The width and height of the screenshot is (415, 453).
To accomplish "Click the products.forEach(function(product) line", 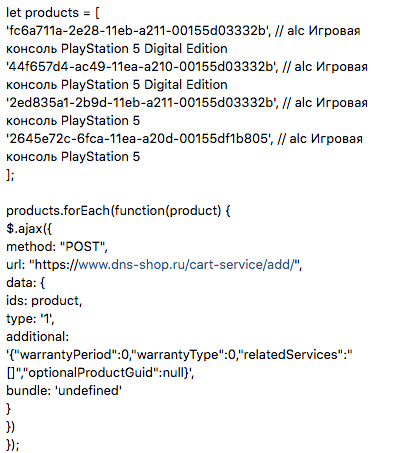I will [118, 211].
